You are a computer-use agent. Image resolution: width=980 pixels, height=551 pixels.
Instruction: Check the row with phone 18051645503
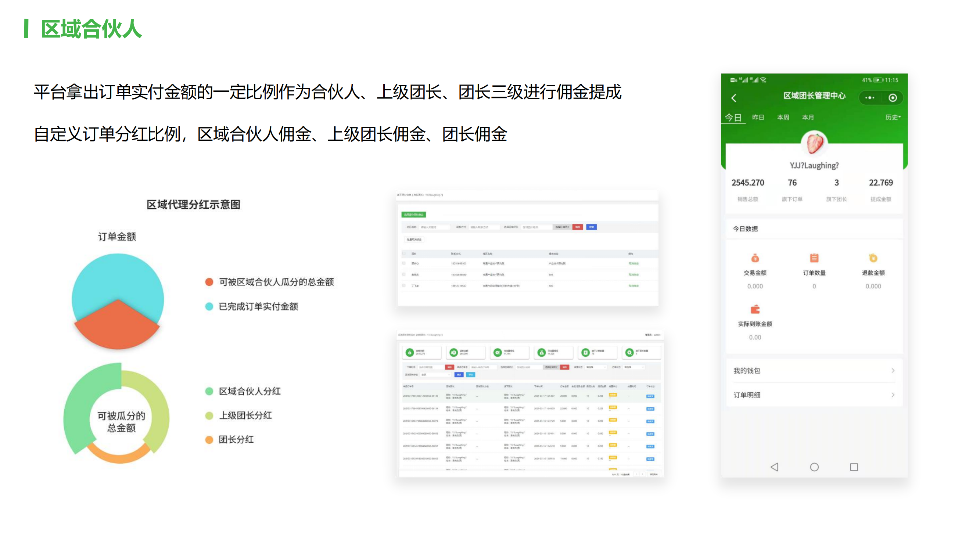coord(404,263)
